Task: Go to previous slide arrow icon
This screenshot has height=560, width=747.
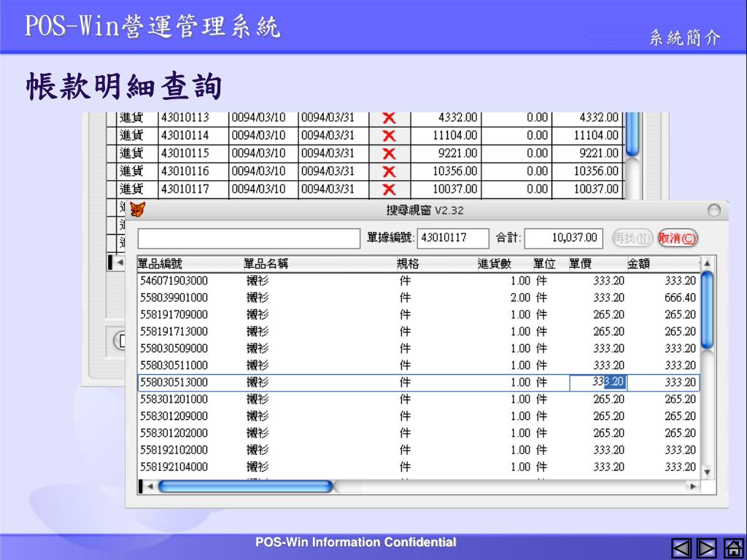Action: point(682,548)
